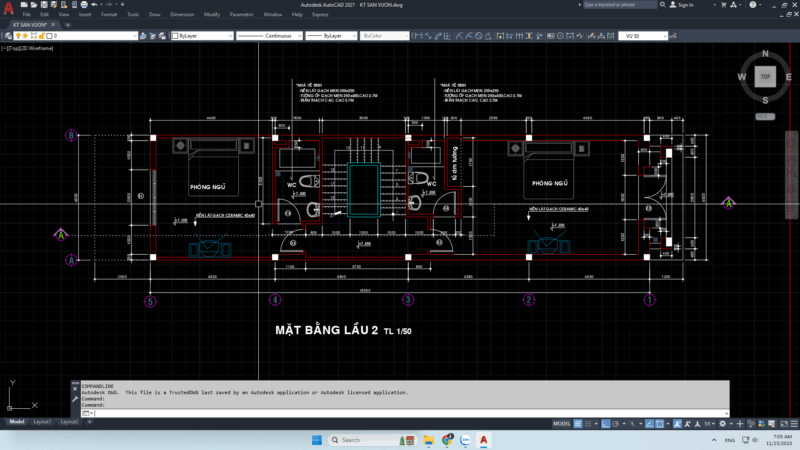Click the TOP face of the ViewCube
Viewport: 800px width, 450px height.
pyautogui.click(x=765, y=76)
